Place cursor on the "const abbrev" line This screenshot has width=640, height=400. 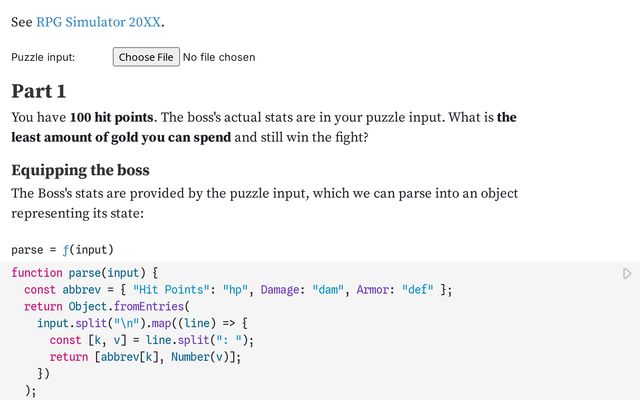(60, 290)
